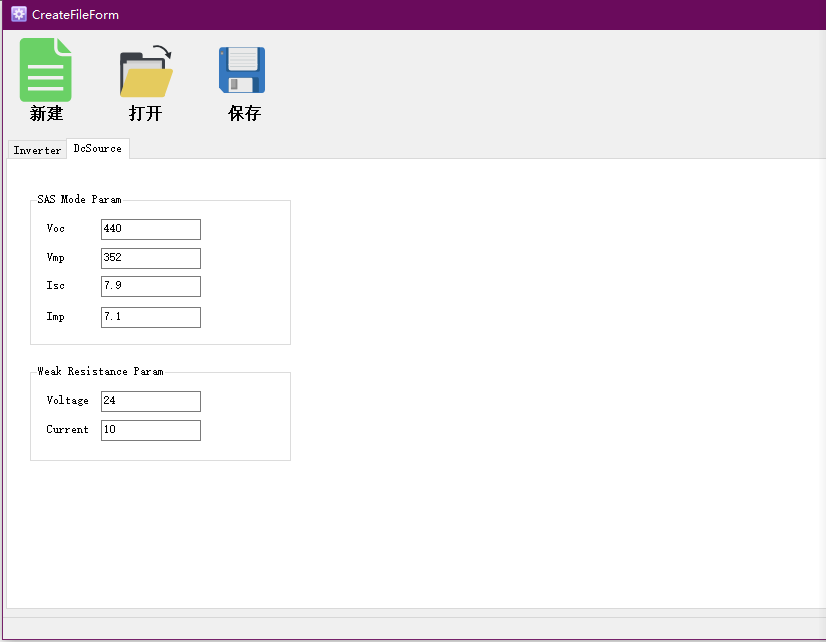
Task: Focus the Voc input field showing 440
Action: point(150,229)
